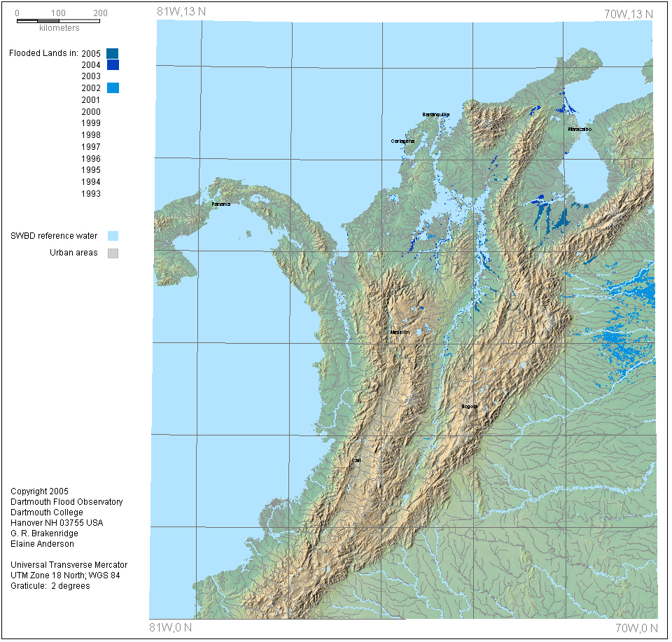Select the Barranquilla city label
The height and width of the screenshot is (642, 672).
(436, 114)
